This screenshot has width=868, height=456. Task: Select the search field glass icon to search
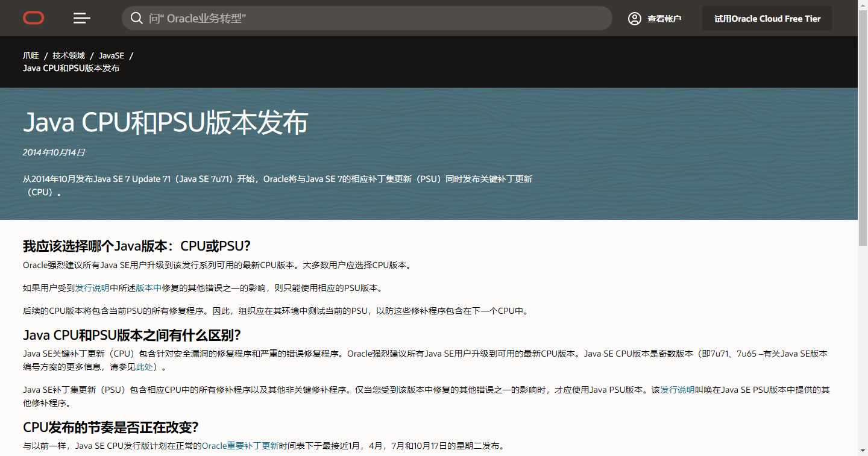pos(137,18)
